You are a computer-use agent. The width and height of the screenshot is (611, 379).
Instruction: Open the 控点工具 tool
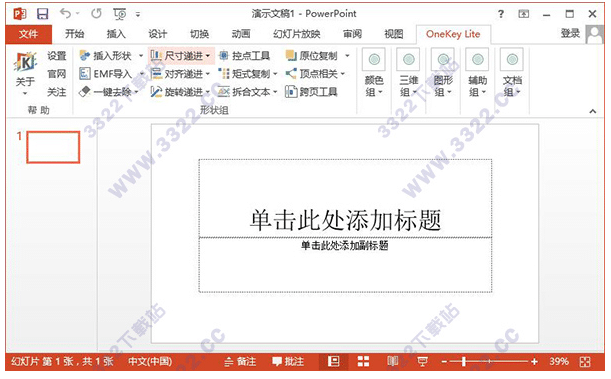click(x=245, y=56)
